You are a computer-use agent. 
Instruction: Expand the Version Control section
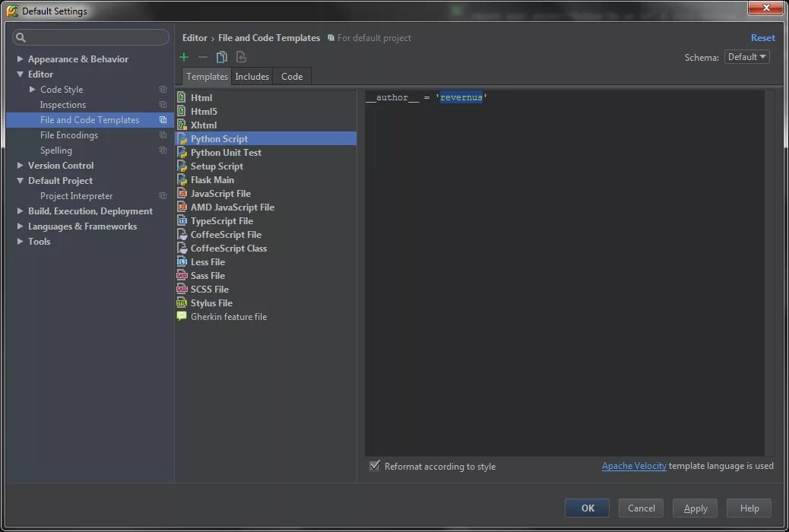coord(20,165)
